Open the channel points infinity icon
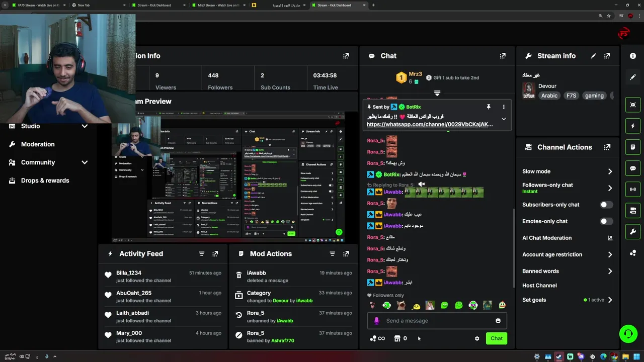 click(377, 338)
